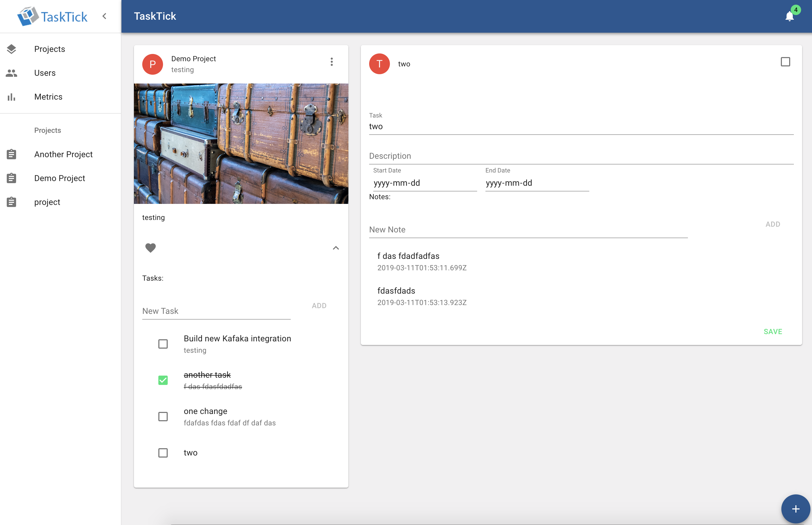Click ADD next to New Task
This screenshot has width=812, height=525.
coord(319,306)
